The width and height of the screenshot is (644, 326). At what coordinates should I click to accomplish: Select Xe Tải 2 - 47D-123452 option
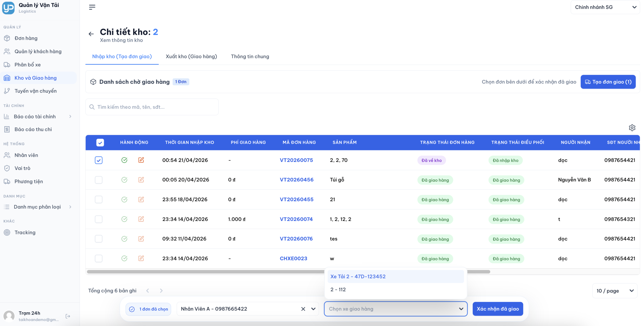click(396, 276)
